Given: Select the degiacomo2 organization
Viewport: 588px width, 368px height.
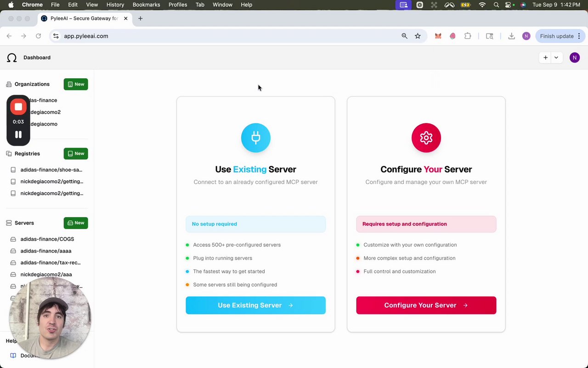Looking at the screenshot, I should pyautogui.click(x=46, y=112).
